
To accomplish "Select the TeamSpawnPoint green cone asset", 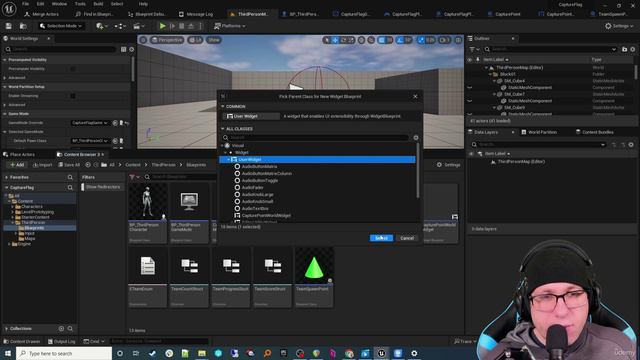I will [314, 266].
